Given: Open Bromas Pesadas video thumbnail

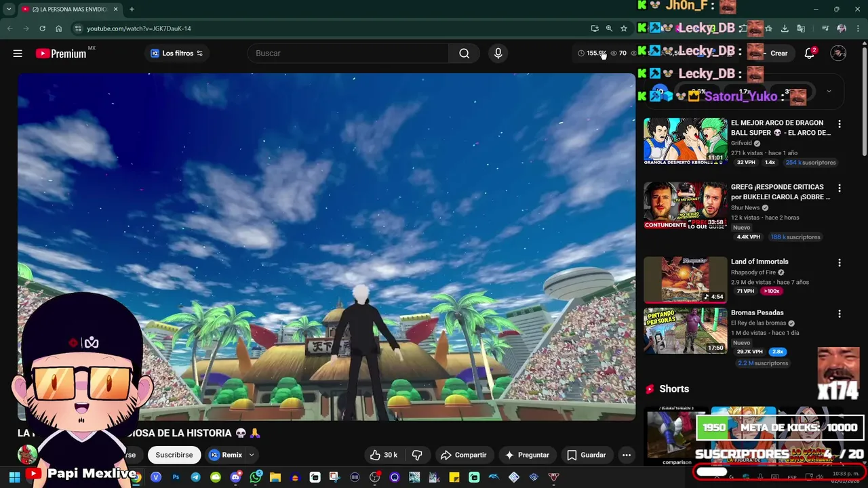Looking at the screenshot, I should (x=685, y=331).
